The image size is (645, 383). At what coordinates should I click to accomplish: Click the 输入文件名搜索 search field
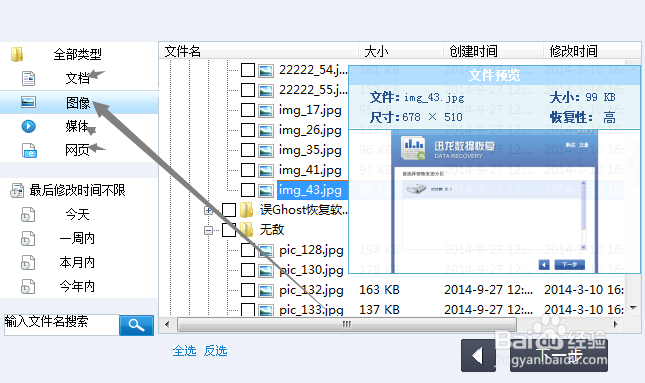tap(62, 325)
